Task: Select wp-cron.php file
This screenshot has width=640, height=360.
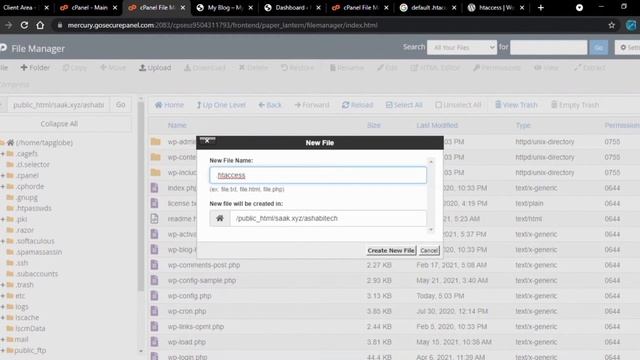Action: click(187, 311)
